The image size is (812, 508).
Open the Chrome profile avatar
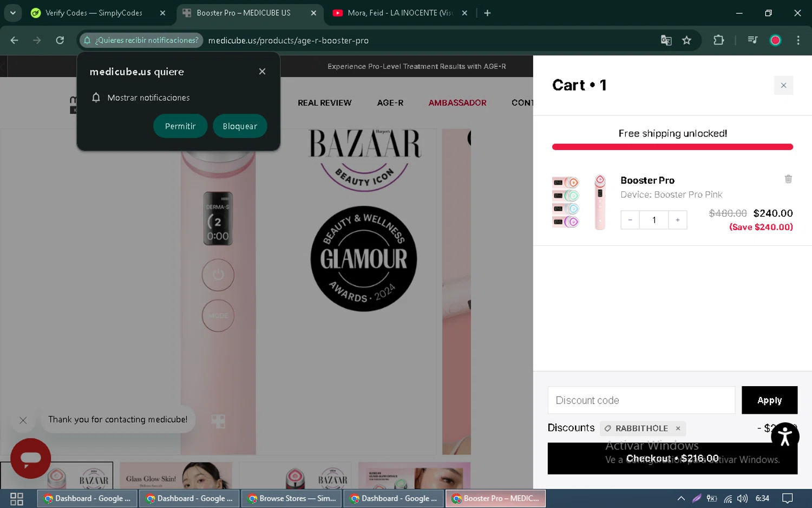(775, 40)
